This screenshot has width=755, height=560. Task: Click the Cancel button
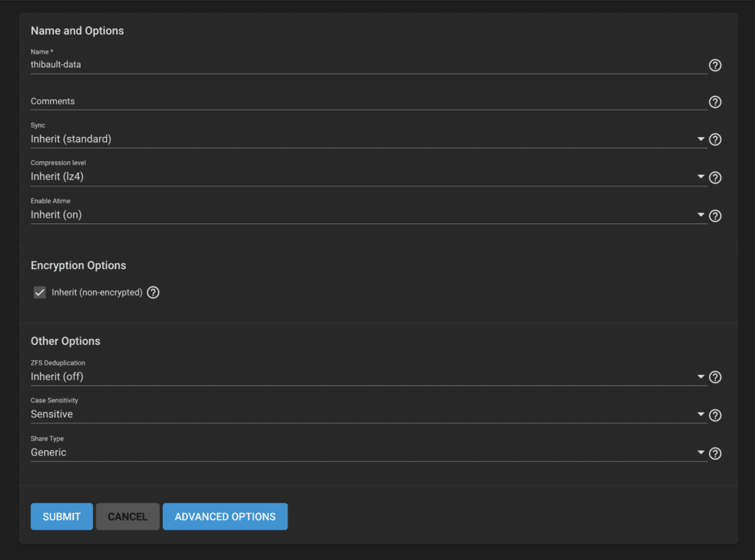click(x=128, y=517)
